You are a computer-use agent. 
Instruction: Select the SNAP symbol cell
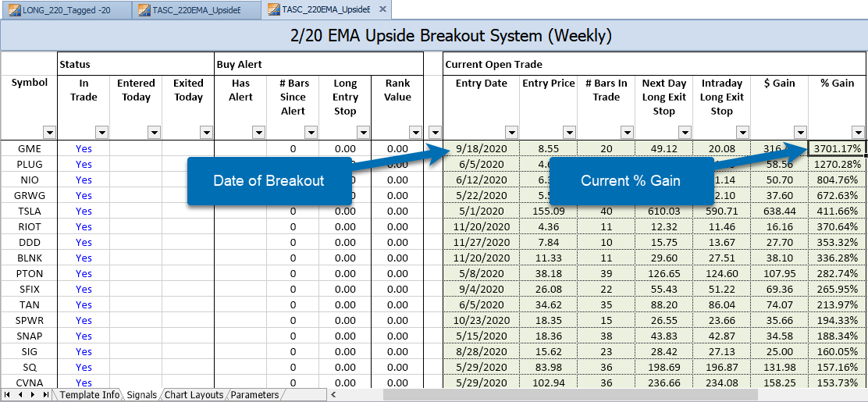(29, 336)
